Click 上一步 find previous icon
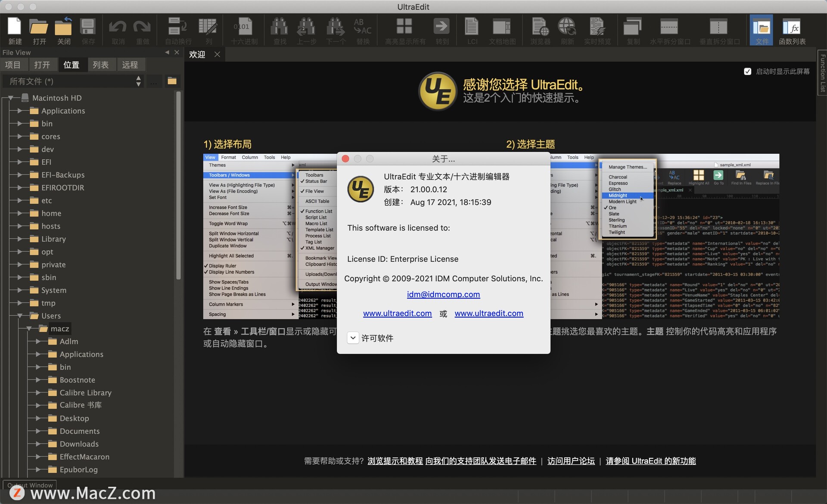The width and height of the screenshot is (827, 504). (306, 30)
